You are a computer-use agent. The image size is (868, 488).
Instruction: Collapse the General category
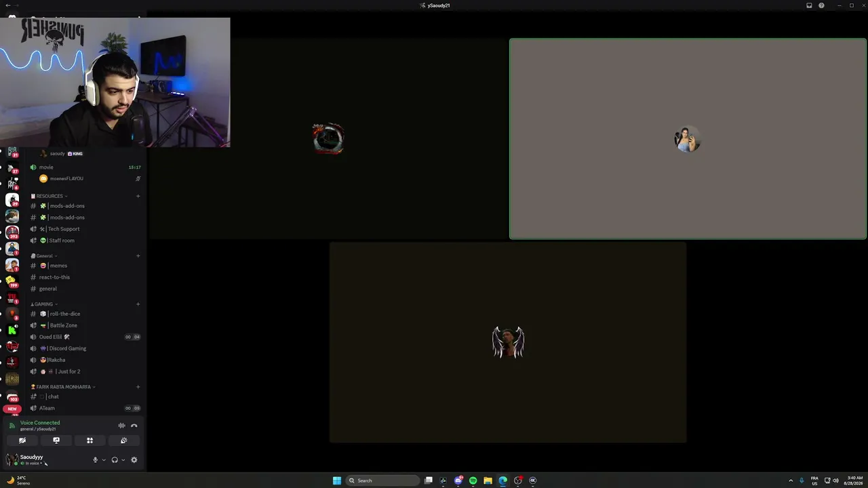(44, 256)
